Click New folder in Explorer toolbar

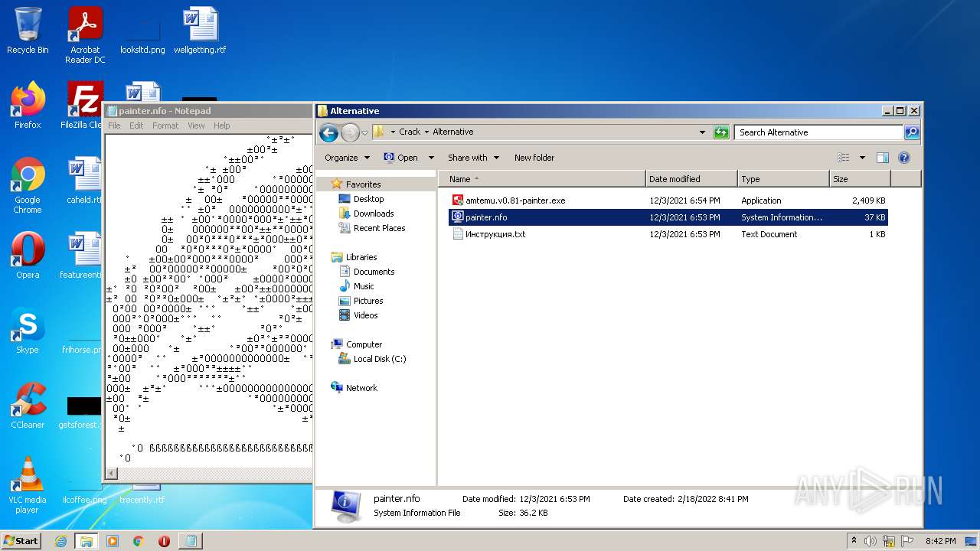(x=534, y=158)
